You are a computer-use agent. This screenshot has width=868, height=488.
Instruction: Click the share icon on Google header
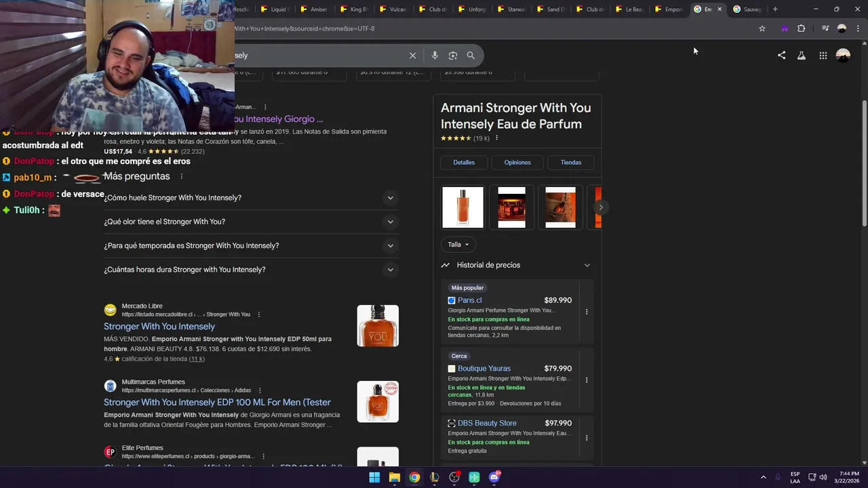tap(781, 56)
